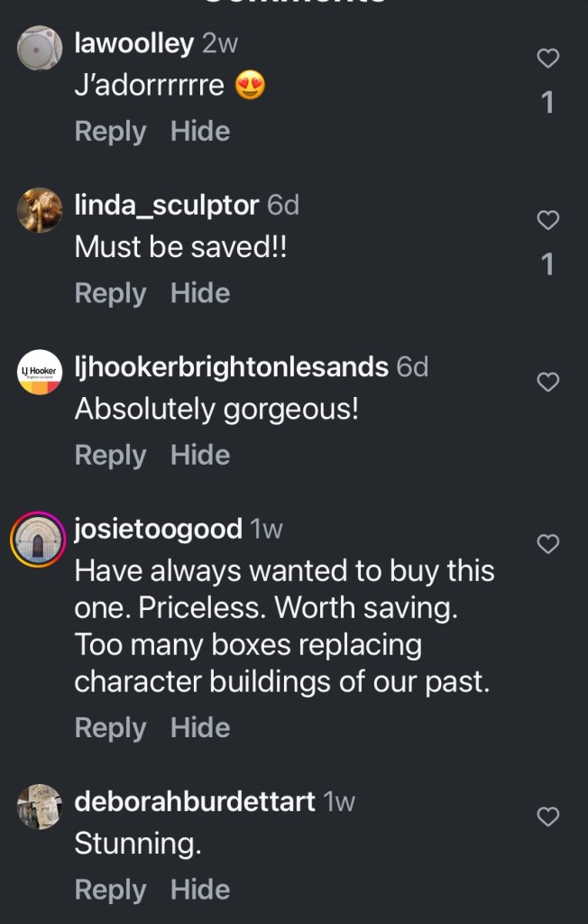588x924 pixels.
Task: Like ljhookerbrightonlesands' comment
Action: [x=547, y=383]
